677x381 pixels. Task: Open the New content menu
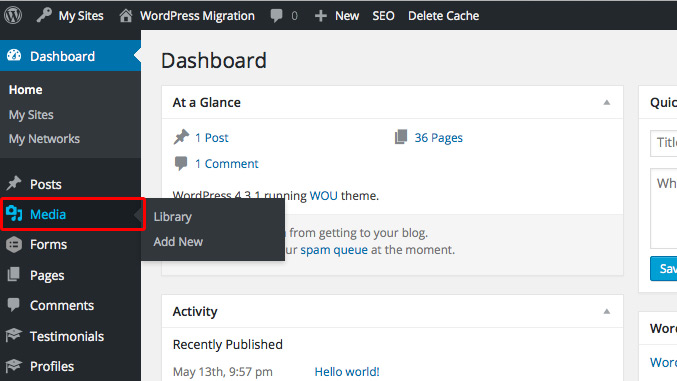[347, 16]
